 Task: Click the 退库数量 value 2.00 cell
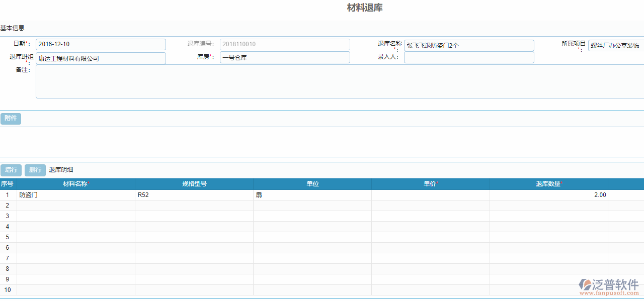[x=548, y=194]
